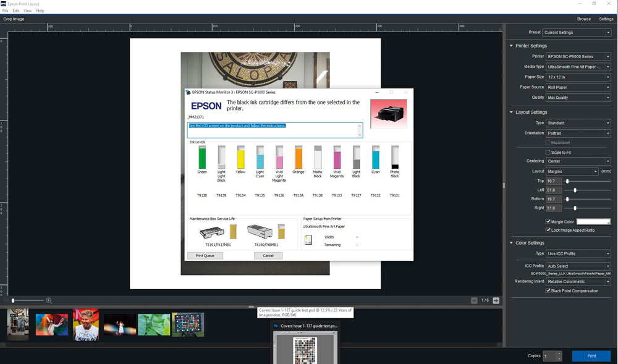This screenshot has width=618, height=364.
Task: Click the disabled Expansion checkbox
Action: click(x=548, y=142)
